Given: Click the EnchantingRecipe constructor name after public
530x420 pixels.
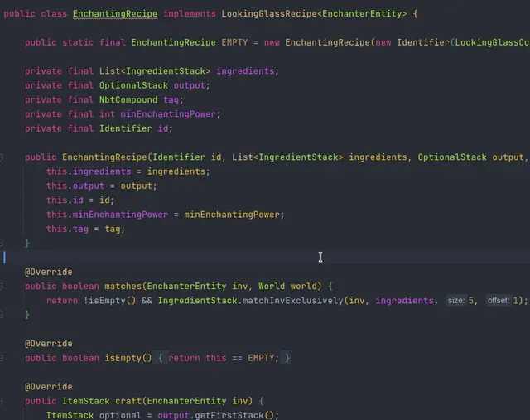Looking at the screenshot, I should pyautogui.click(x=104, y=157).
